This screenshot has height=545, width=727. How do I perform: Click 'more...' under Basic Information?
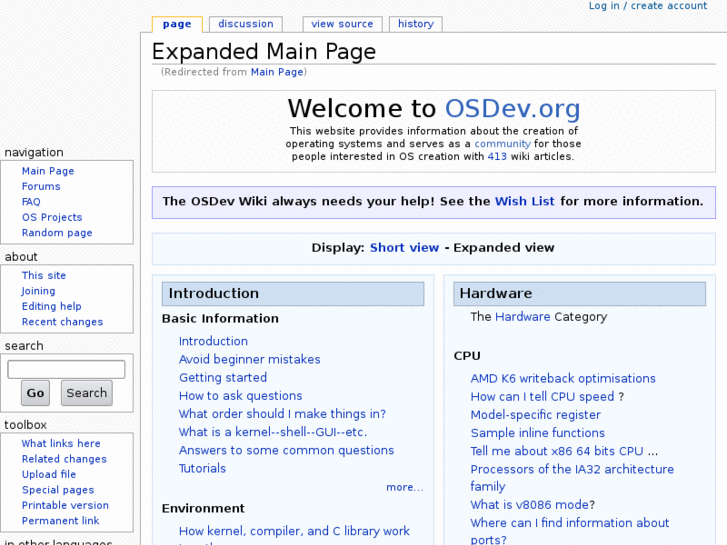[405, 487]
